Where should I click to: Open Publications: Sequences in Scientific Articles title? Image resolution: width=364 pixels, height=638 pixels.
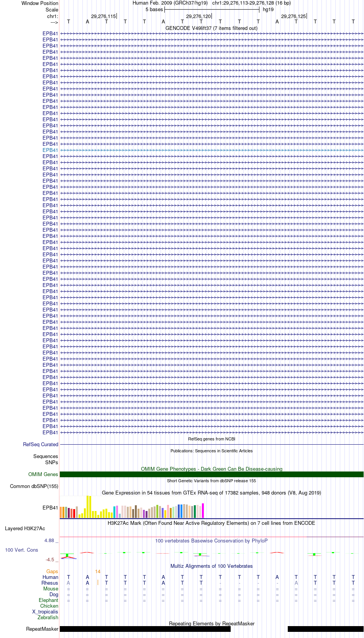212,451
